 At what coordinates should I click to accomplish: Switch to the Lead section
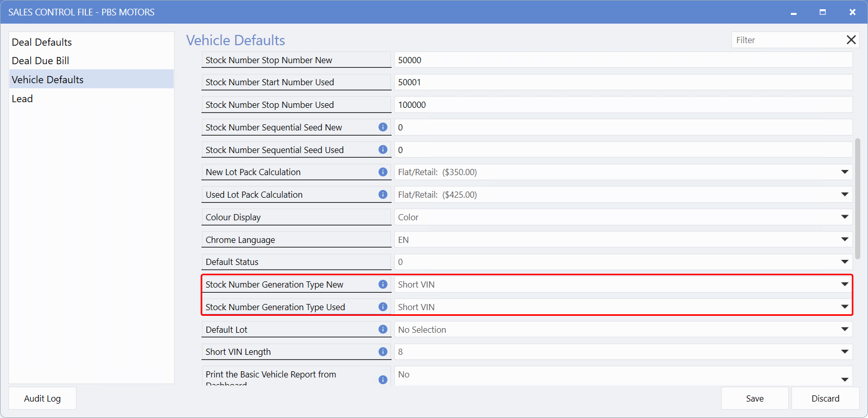tap(22, 99)
